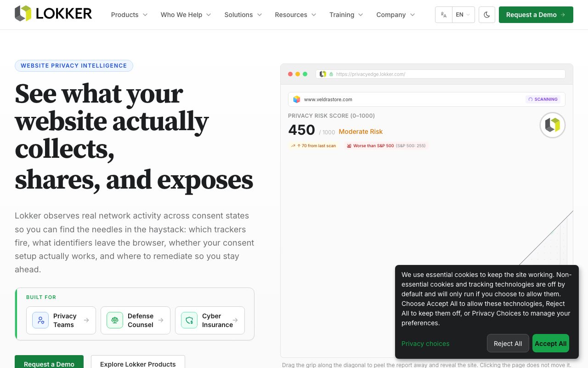The image size is (588, 368).
Task: Open the Defense Counsel card
Action: pyautogui.click(x=136, y=320)
